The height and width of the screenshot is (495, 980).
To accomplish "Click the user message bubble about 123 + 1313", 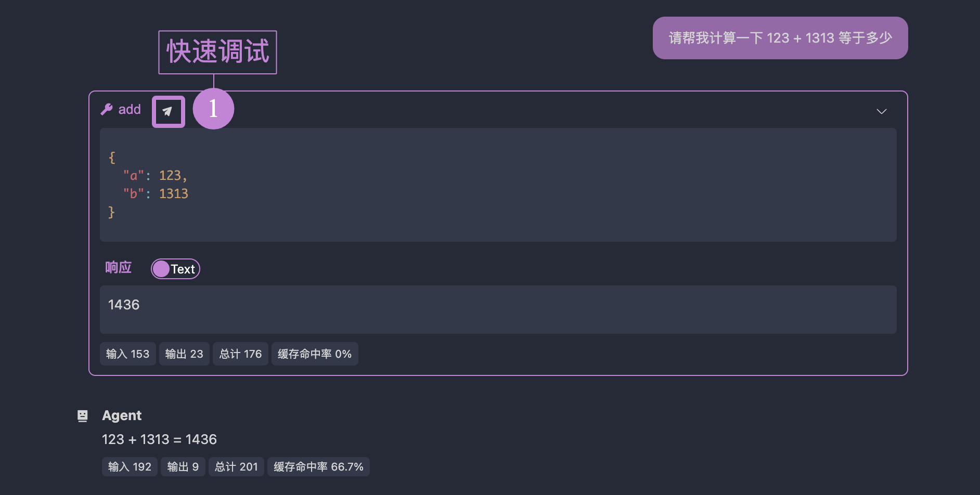I will point(780,38).
